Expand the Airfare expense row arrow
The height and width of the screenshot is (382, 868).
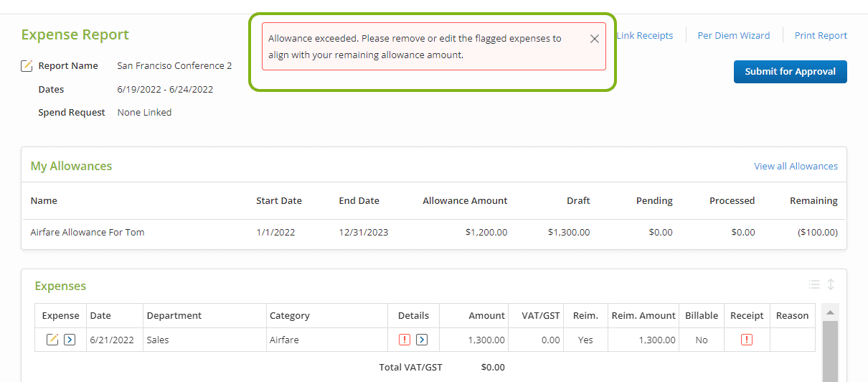70,340
